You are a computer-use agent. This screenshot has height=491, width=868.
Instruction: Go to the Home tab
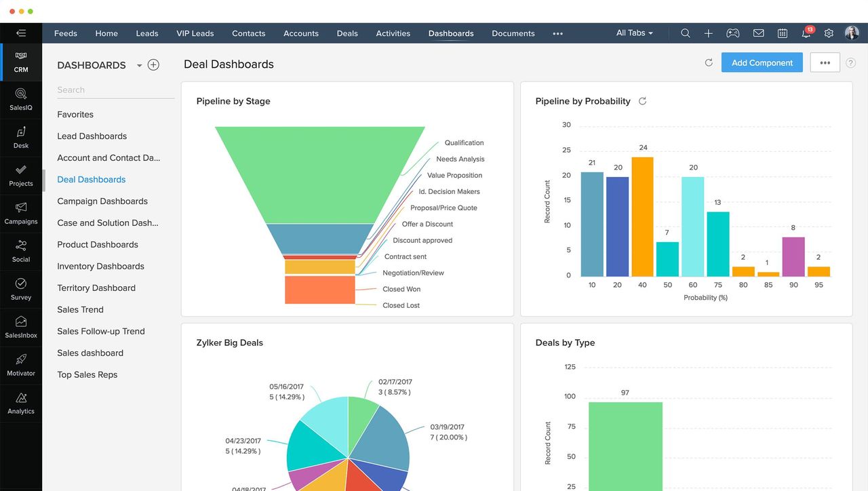pyautogui.click(x=106, y=33)
